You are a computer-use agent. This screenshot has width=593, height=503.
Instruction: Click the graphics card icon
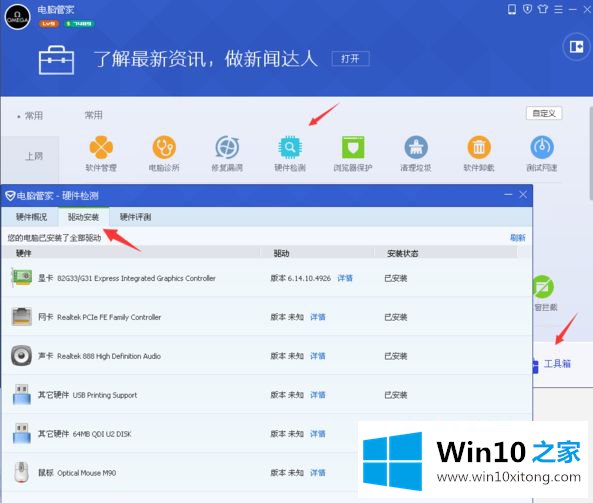tap(22, 277)
